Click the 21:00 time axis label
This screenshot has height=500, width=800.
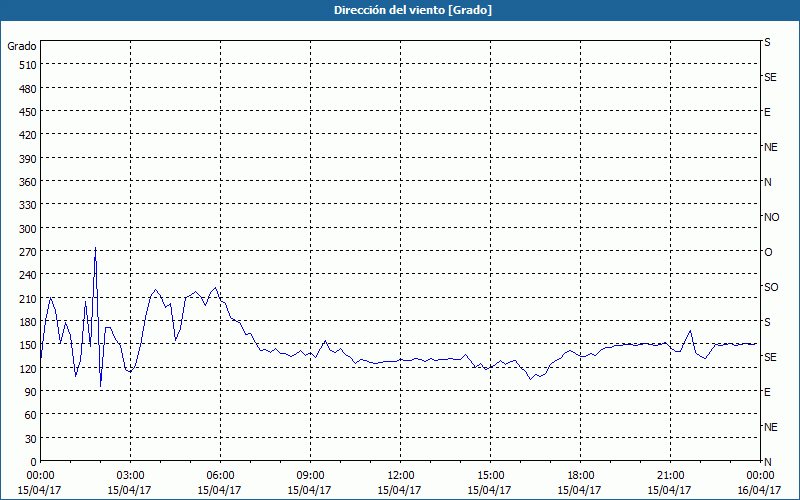670,476
